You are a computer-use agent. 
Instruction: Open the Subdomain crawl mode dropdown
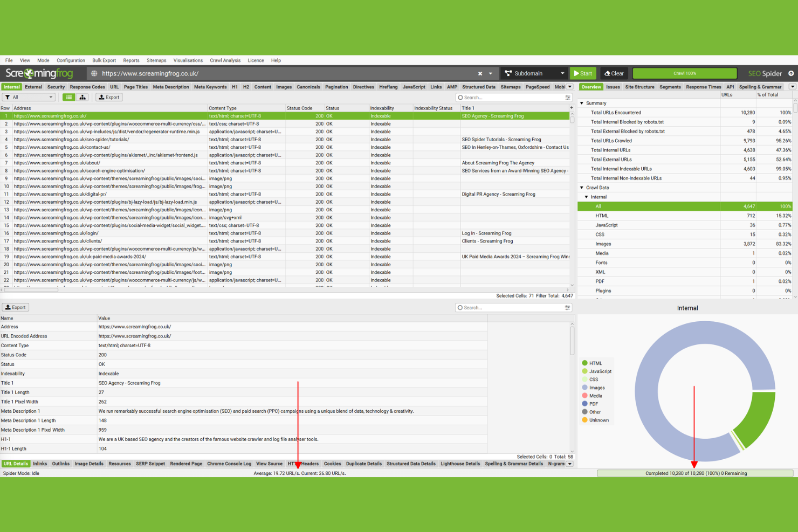tap(534, 73)
